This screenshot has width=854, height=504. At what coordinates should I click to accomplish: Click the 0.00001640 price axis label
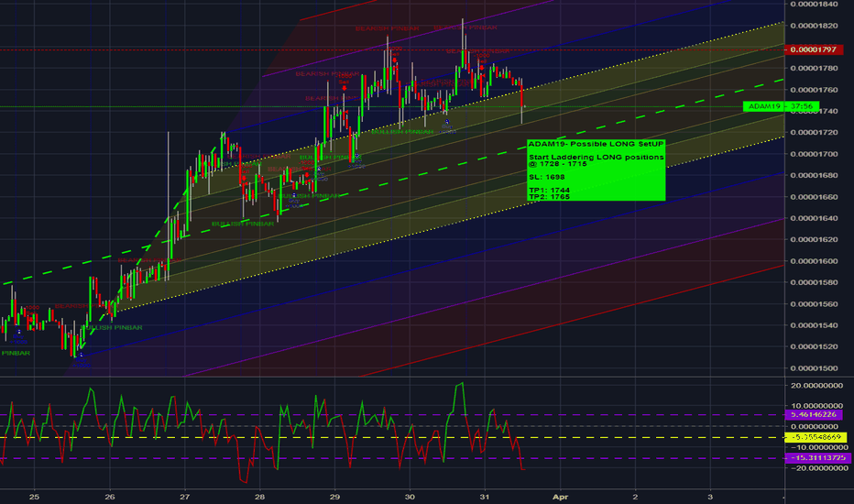(814, 218)
